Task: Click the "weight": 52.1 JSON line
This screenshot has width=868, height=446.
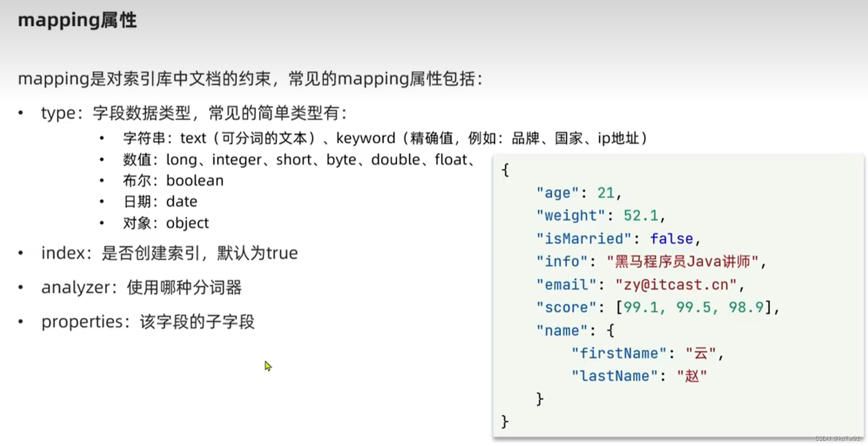Action: 601,215
